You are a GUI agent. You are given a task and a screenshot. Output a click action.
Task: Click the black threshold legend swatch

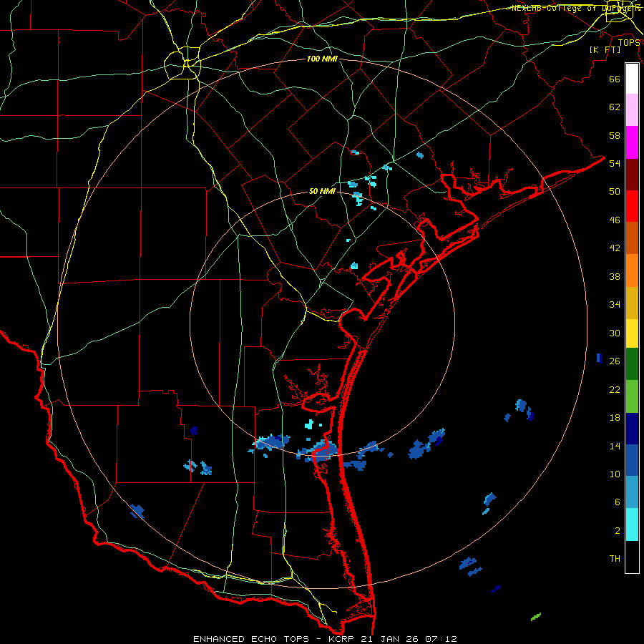point(632,557)
